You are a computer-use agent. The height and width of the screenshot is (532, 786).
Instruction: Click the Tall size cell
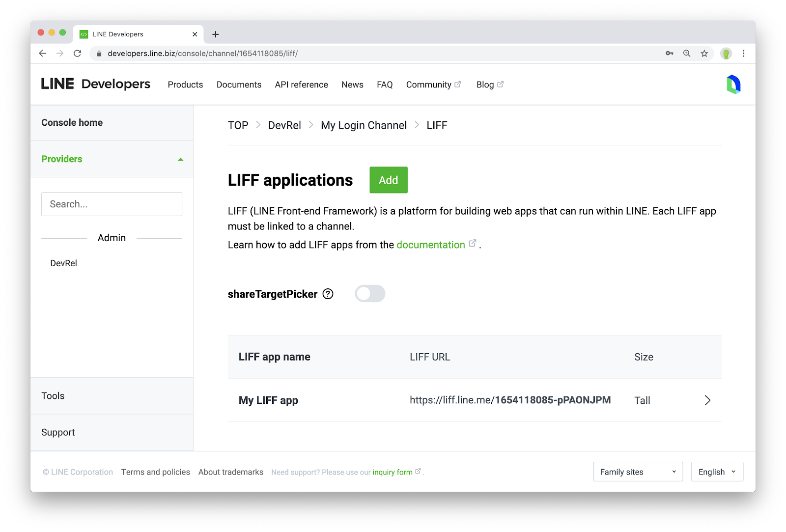point(642,400)
